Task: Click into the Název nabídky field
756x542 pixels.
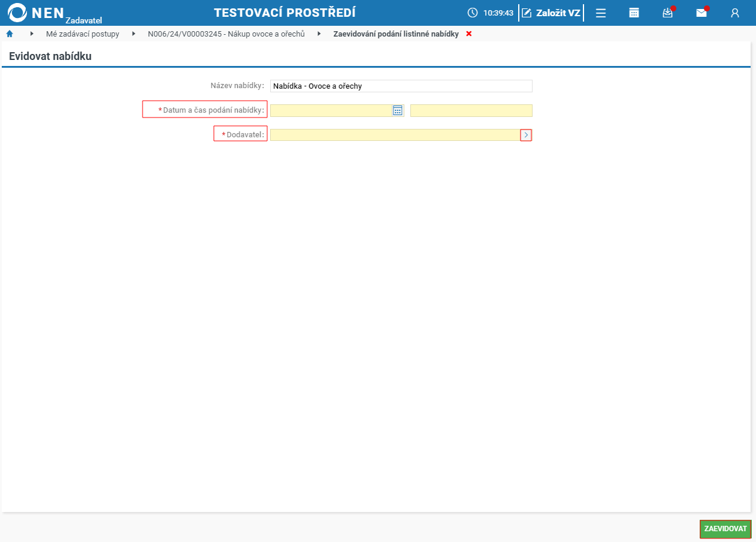Action: click(401, 86)
